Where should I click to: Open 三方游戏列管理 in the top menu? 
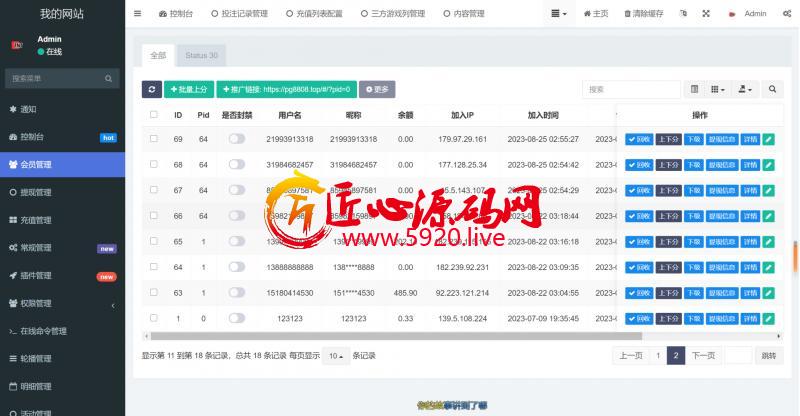tap(393, 14)
